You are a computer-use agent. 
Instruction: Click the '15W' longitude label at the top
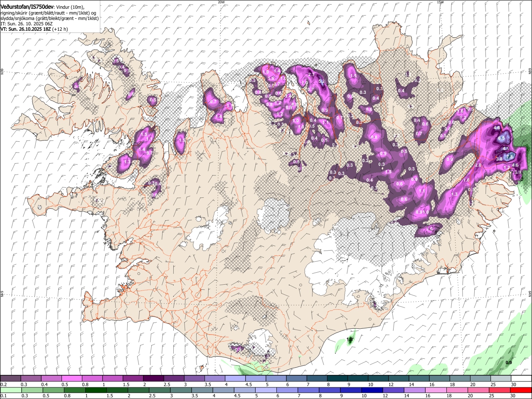coord(440,2)
